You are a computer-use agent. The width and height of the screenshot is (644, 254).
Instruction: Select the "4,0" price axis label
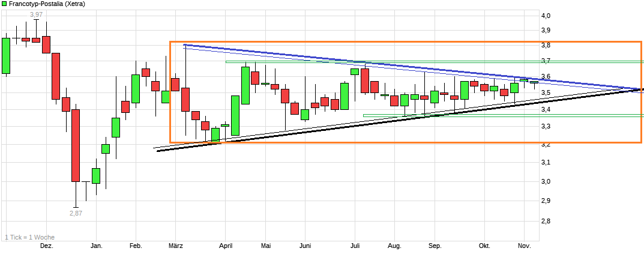[x=546, y=16]
